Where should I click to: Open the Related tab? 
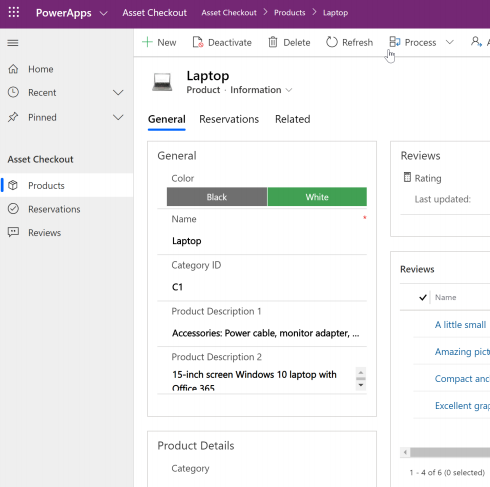pos(293,119)
